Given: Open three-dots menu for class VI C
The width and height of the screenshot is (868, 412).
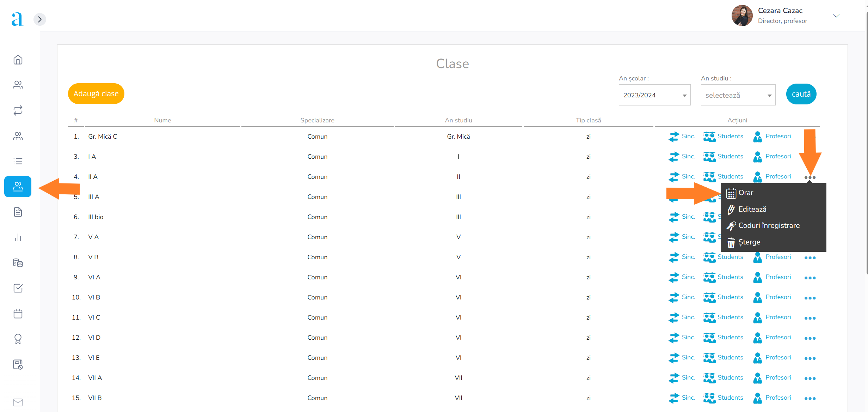Looking at the screenshot, I should coord(810,318).
